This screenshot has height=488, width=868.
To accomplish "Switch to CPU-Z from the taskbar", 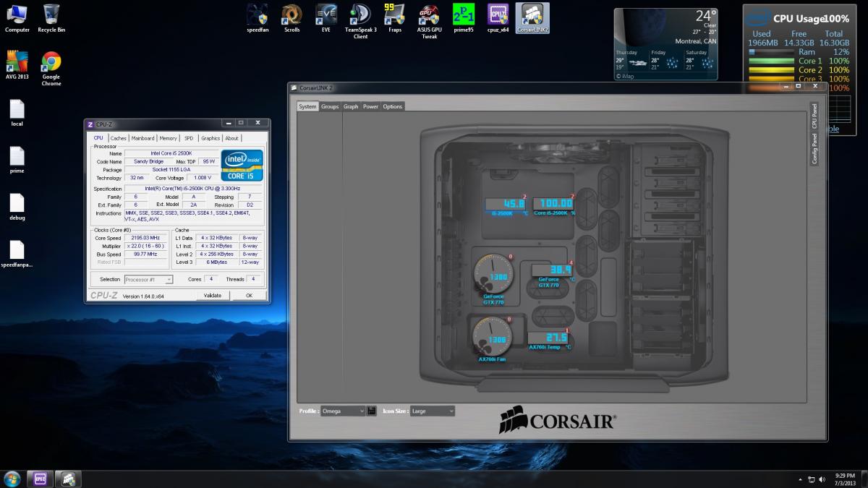I will pos(39,479).
